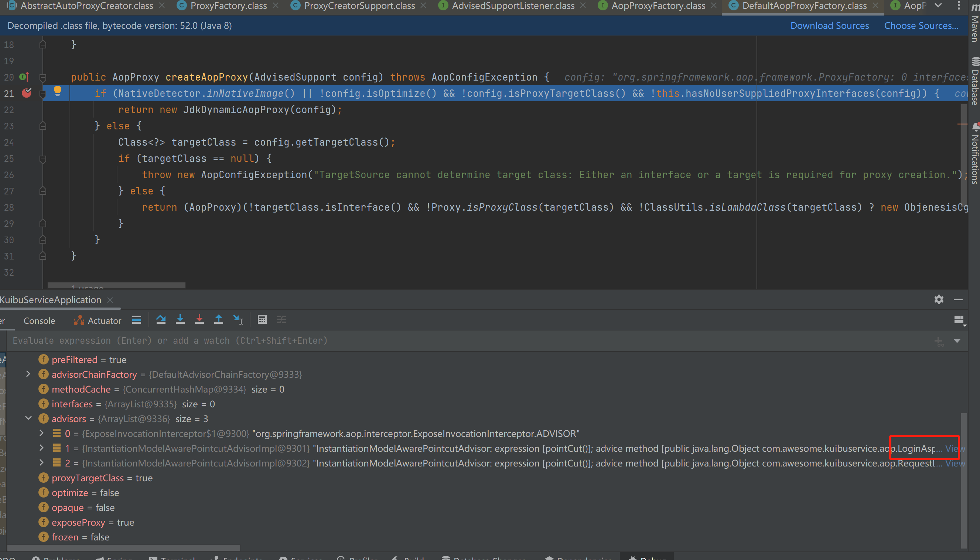Expand the advisorChainFactory variable node
Viewport: 980px width, 560px height.
click(x=28, y=374)
